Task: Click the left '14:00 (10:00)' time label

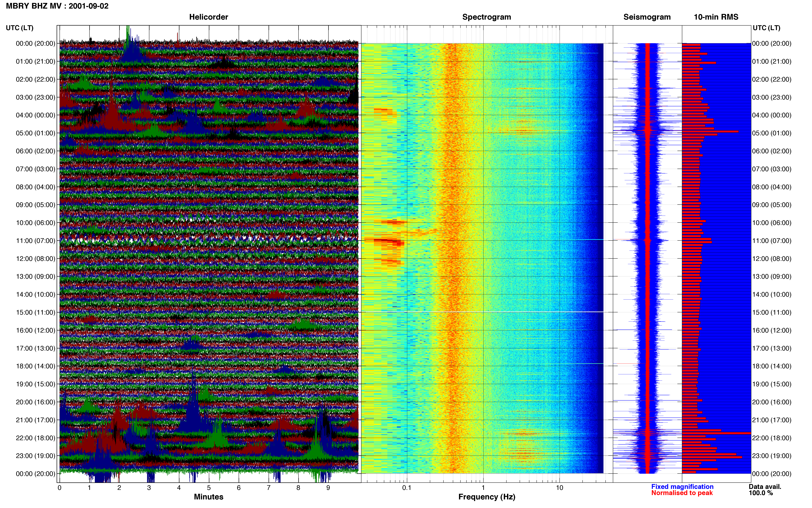Action: pyautogui.click(x=36, y=295)
